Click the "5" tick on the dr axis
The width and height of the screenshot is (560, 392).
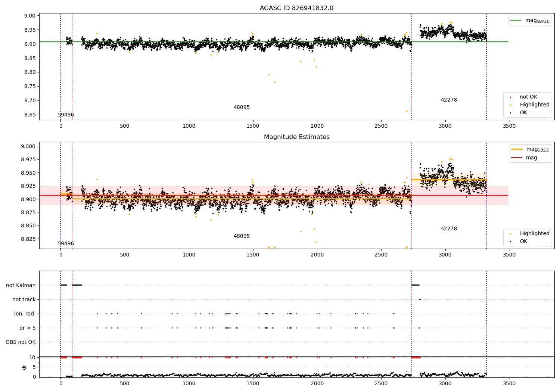click(x=34, y=367)
